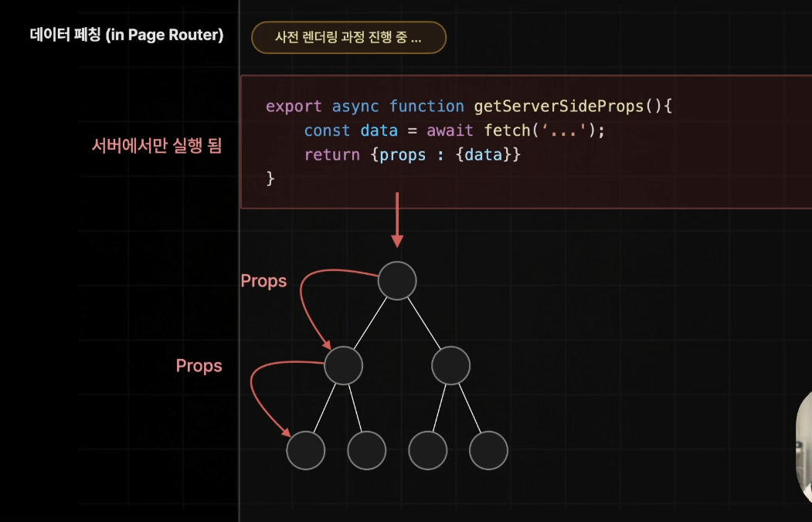The width and height of the screenshot is (812, 522).
Task: Click the closing brace line of the function
Action: pos(270,178)
